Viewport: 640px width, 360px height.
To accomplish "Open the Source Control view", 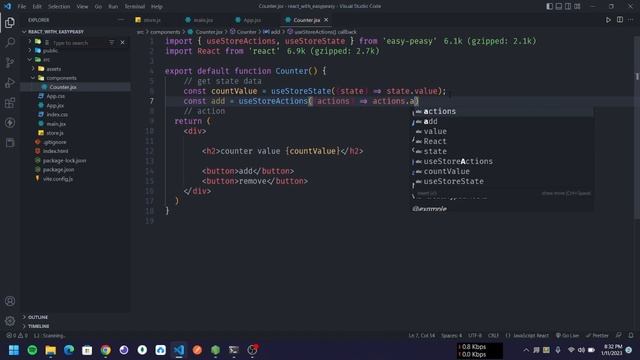I will (x=10, y=62).
